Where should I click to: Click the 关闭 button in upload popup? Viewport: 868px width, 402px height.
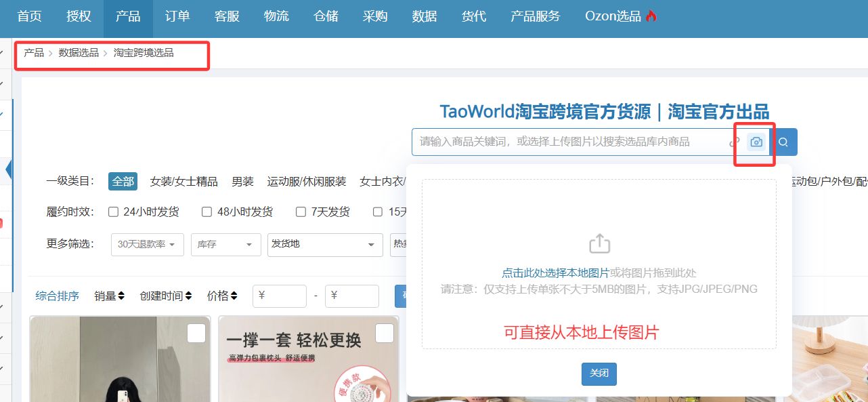pyautogui.click(x=599, y=374)
